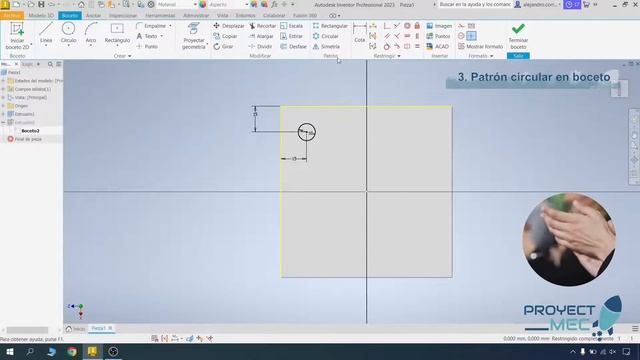The height and width of the screenshot is (360, 640).
Task: Open Empalme dropdown arrow
Action: 170,26
